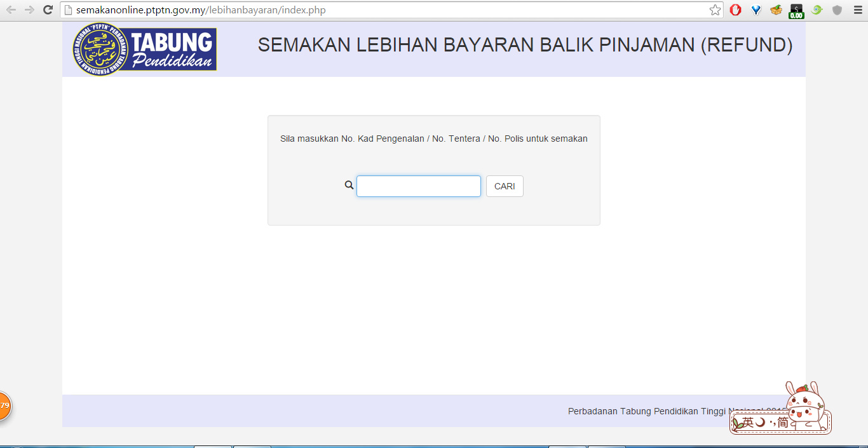868x448 pixels.
Task: Open the gray shield extension icon
Action: click(837, 10)
